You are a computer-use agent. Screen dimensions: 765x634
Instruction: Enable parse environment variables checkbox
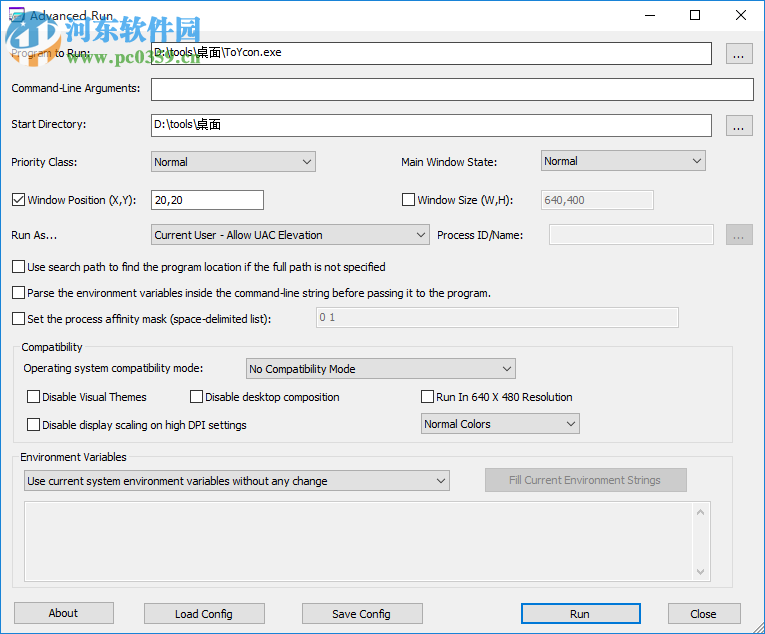click(x=19, y=292)
